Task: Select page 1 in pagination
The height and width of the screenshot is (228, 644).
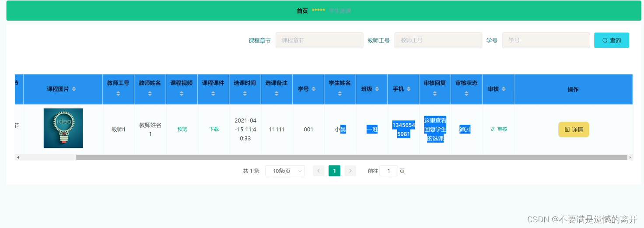Action: click(335, 171)
